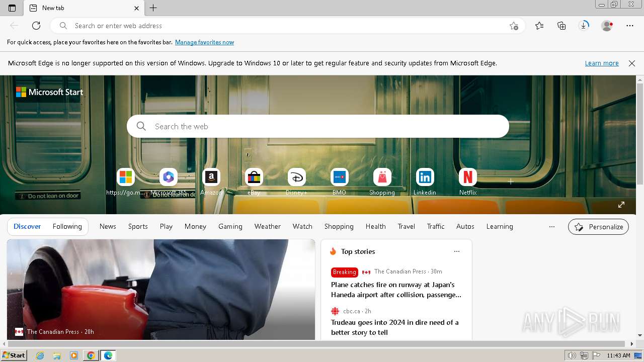Image resolution: width=644 pixels, height=362 pixels.
Task: Open the Weather category
Action: tap(268, 227)
